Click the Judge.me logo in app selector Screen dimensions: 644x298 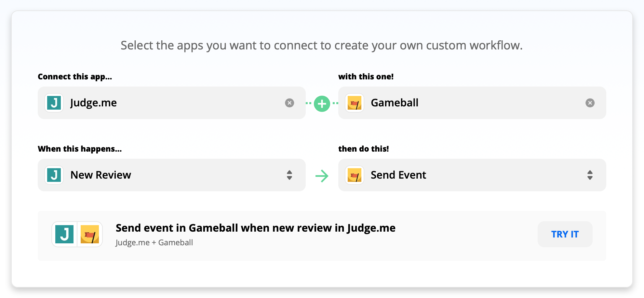tap(54, 103)
